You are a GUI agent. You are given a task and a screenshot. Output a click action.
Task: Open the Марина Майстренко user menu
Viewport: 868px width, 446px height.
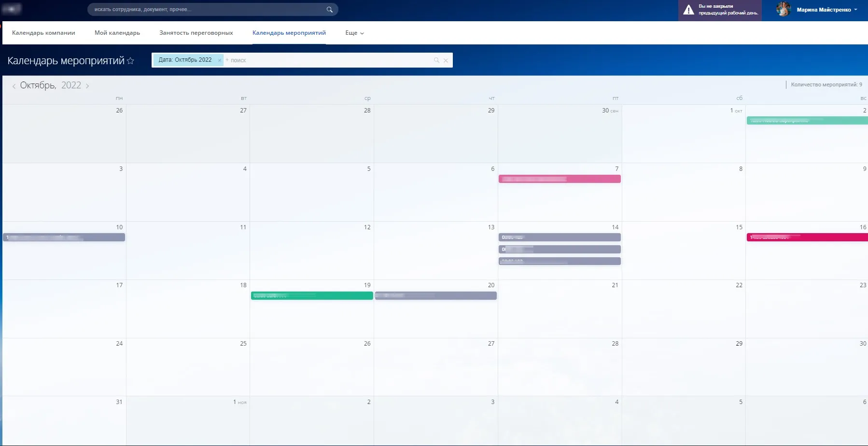(826, 10)
